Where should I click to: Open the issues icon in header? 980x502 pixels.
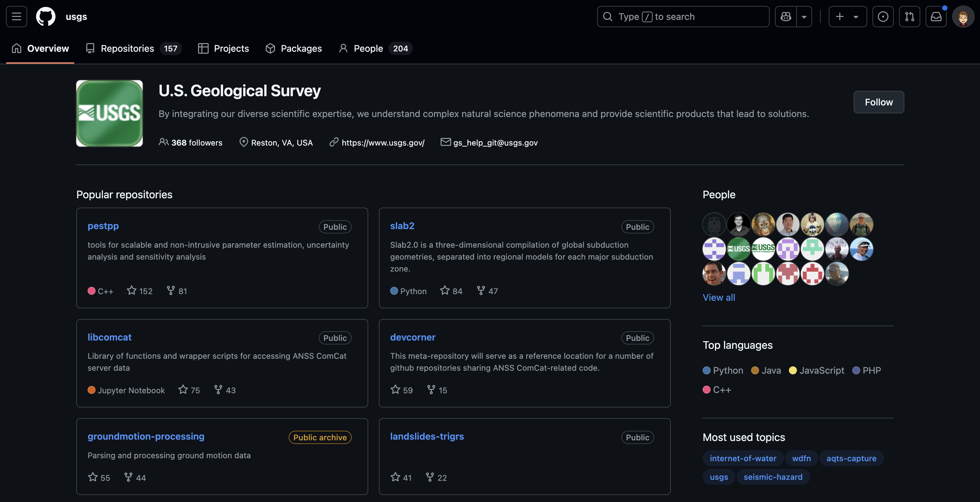(x=882, y=17)
